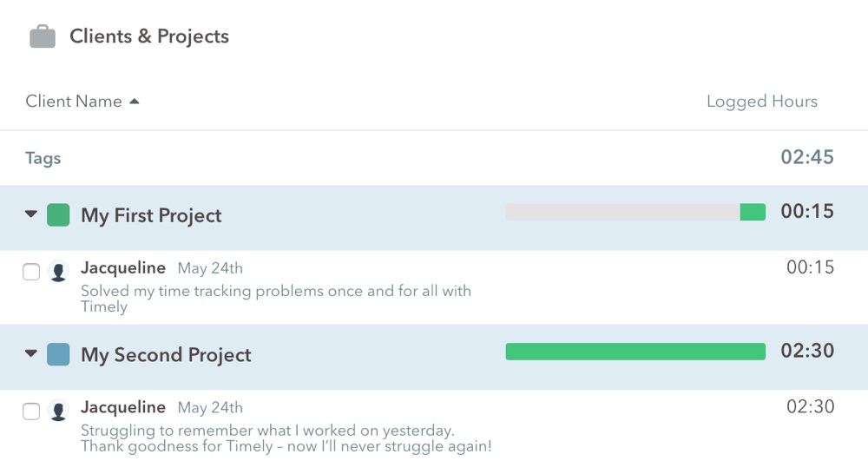
Task: Collapse the My First Project group
Action: [x=31, y=214]
